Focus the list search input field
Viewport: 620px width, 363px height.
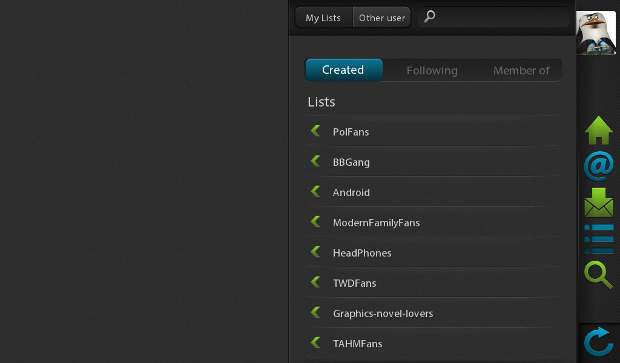coord(493,17)
